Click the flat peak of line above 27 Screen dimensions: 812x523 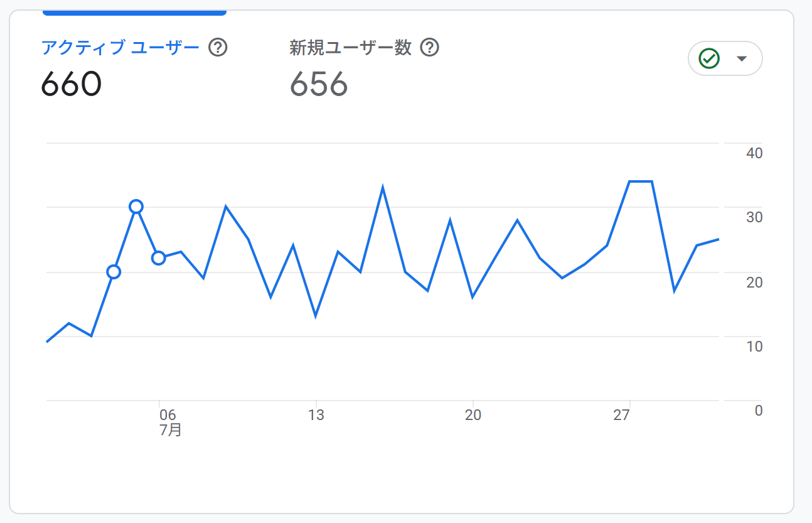pyautogui.click(x=641, y=181)
